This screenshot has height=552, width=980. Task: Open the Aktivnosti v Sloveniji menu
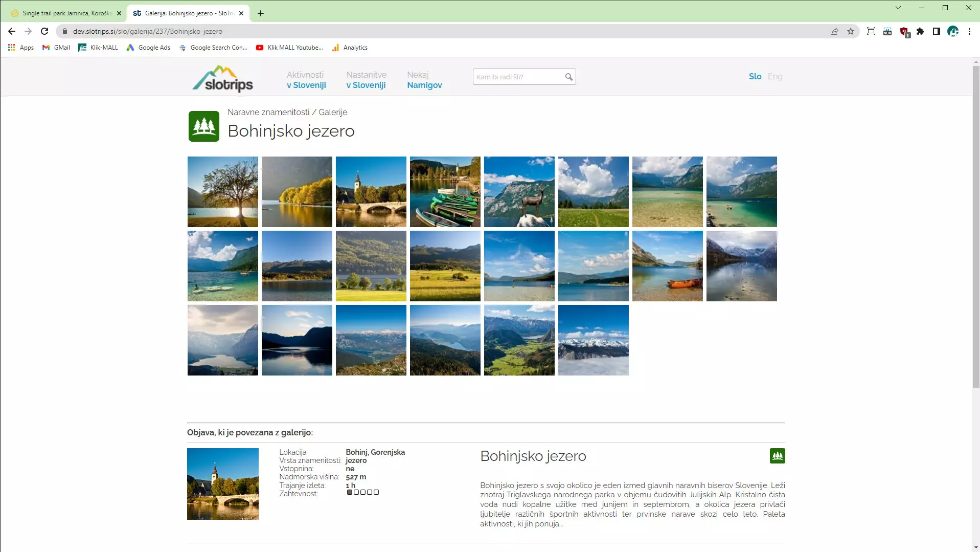click(x=306, y=80)
